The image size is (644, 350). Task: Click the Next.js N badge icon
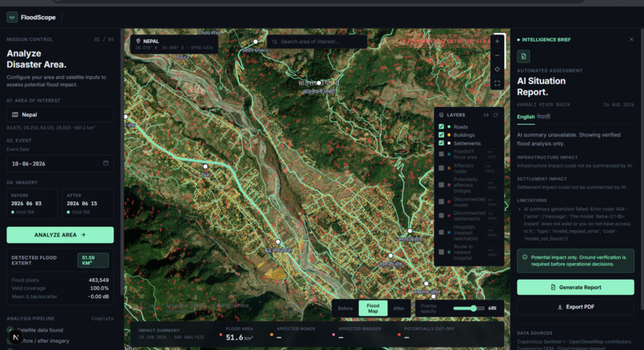pyautogui.click(x=16, y=338)
